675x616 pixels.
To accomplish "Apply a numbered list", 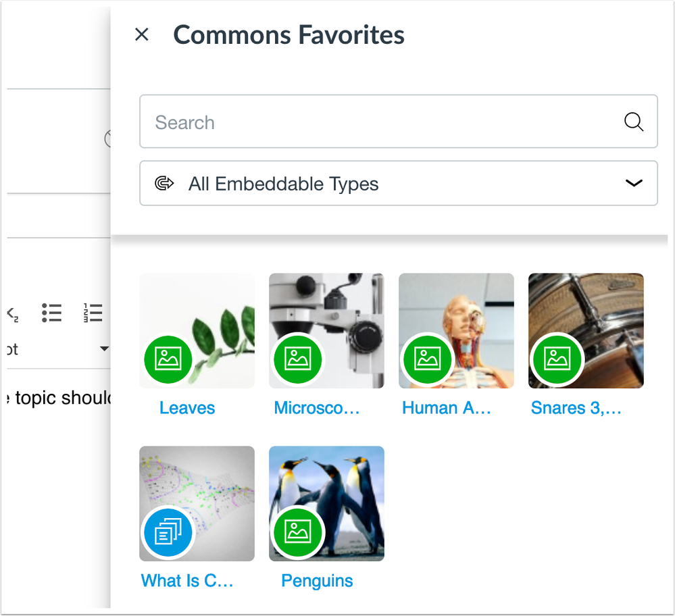I will coord(93,313).
